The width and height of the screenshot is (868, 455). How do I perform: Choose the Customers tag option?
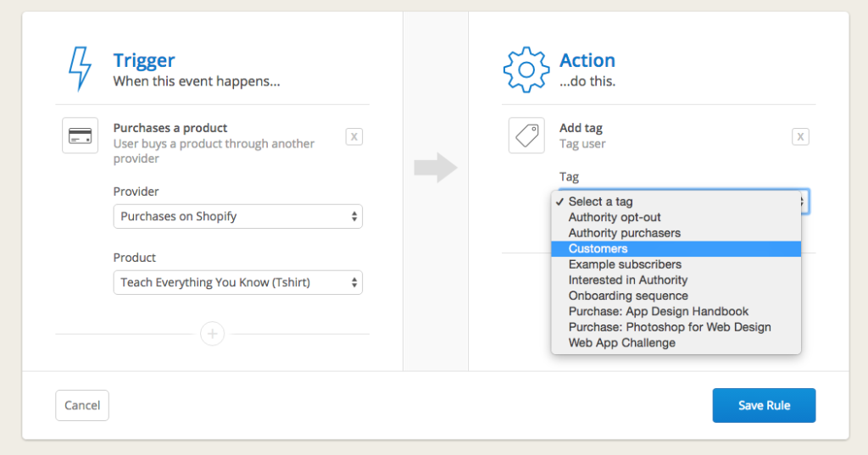point(676,248)
